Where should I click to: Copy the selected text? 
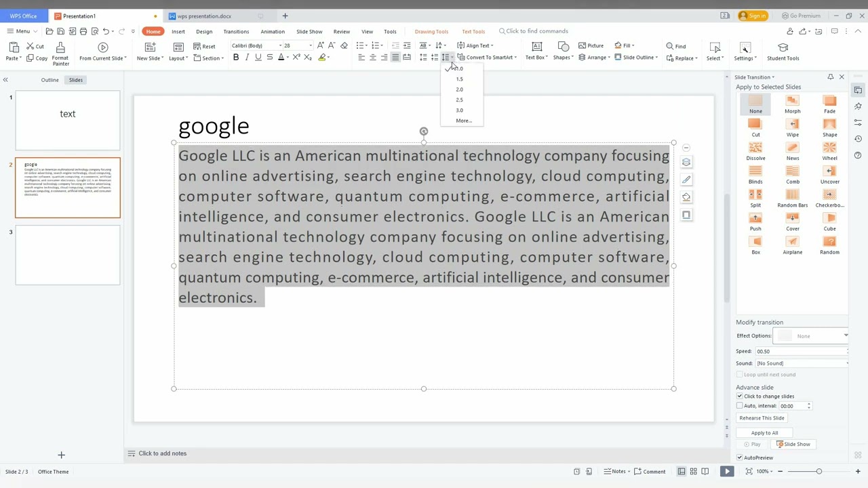37,58
